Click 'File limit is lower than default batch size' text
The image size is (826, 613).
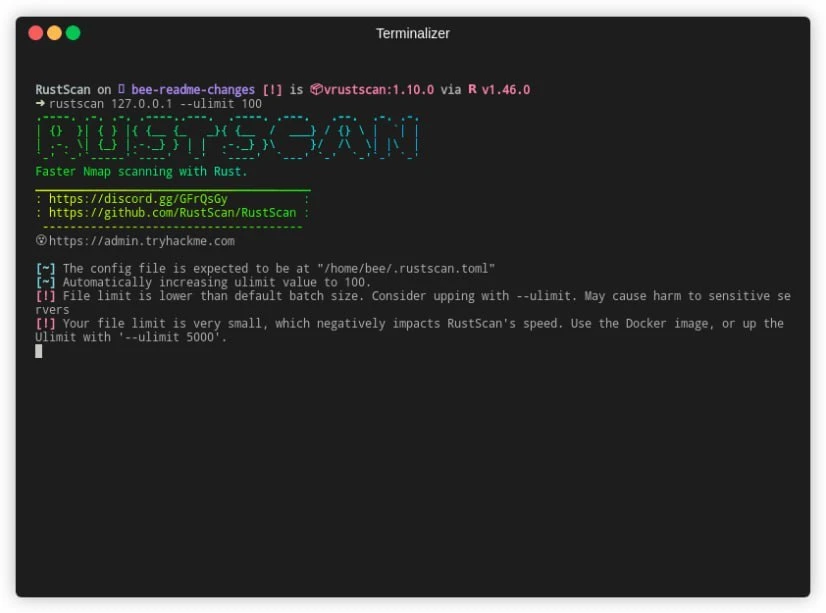212,296
